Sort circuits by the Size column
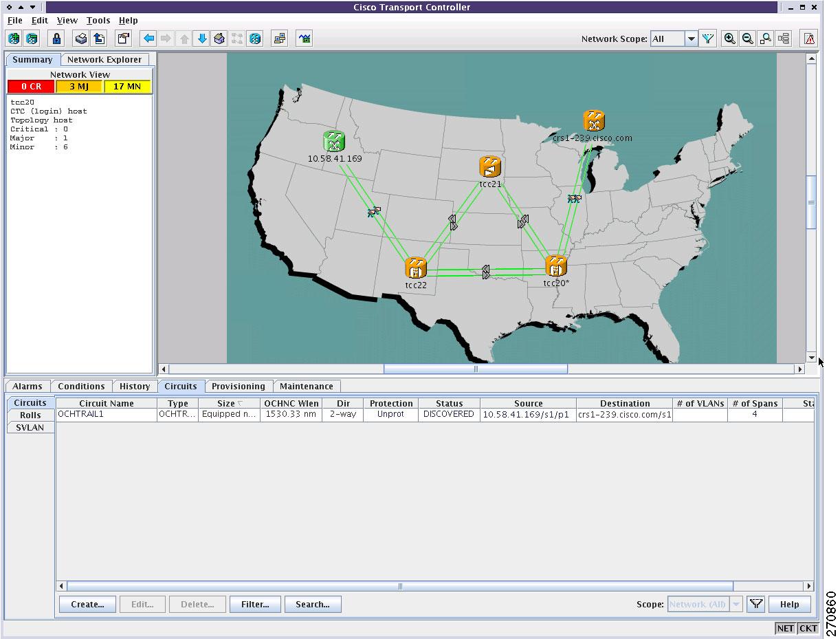Image resolution: width=840 pixels, height=639 pixels. (x=229, y=404)
